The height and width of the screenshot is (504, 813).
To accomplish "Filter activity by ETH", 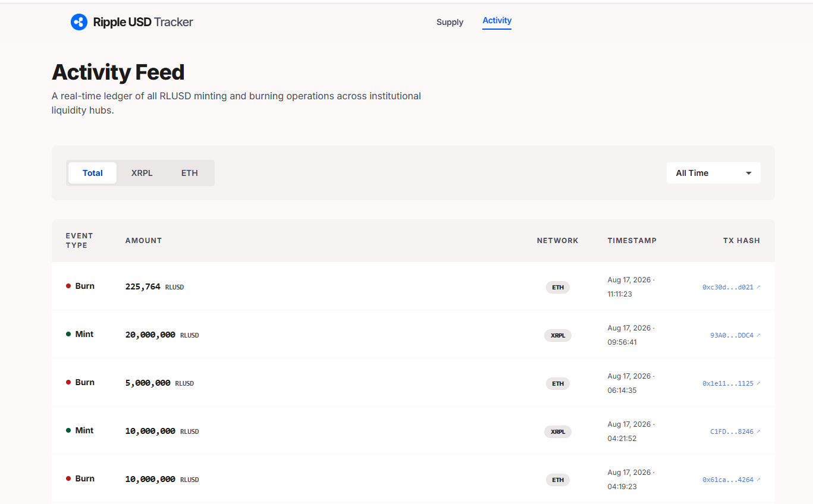I will pyautogui.click(x=190, y=173).
